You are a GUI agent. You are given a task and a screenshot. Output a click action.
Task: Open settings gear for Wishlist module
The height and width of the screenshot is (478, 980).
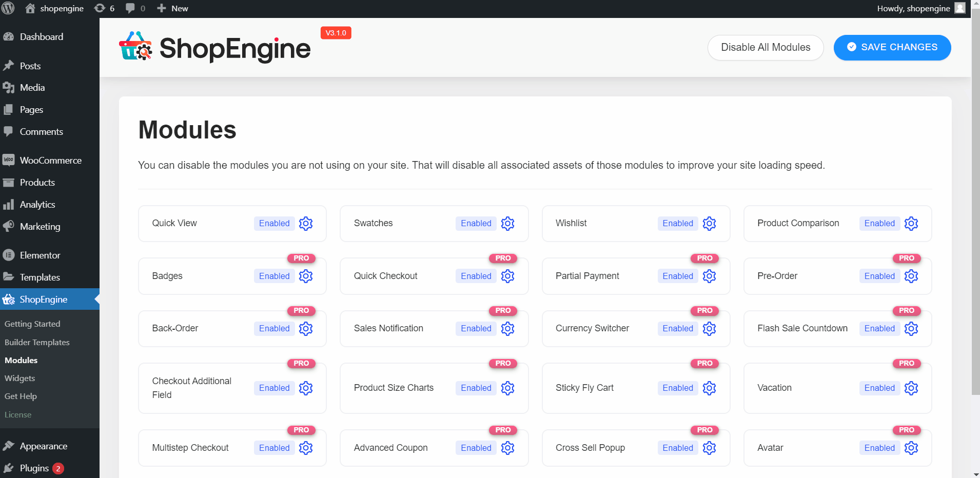click(x=709, y=224)
